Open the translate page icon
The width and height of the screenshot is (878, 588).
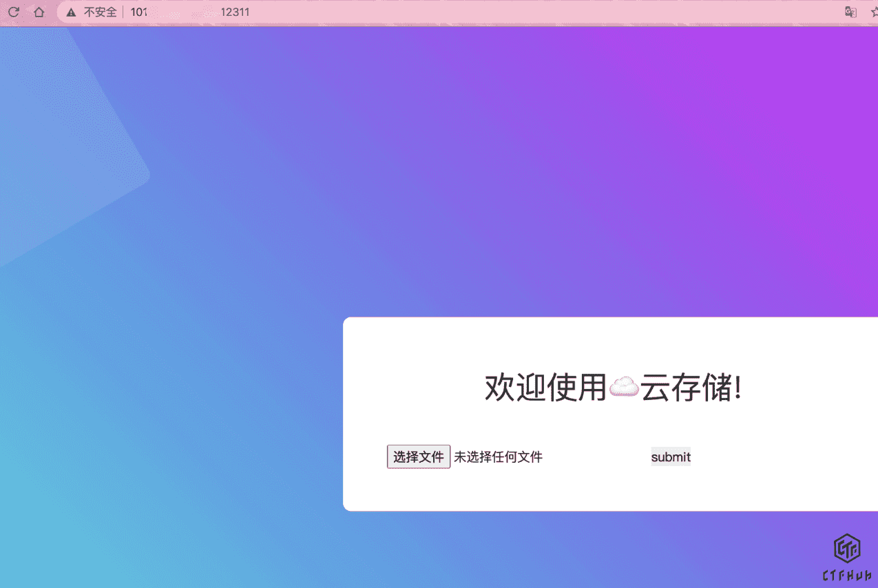[x=850, y=12]
